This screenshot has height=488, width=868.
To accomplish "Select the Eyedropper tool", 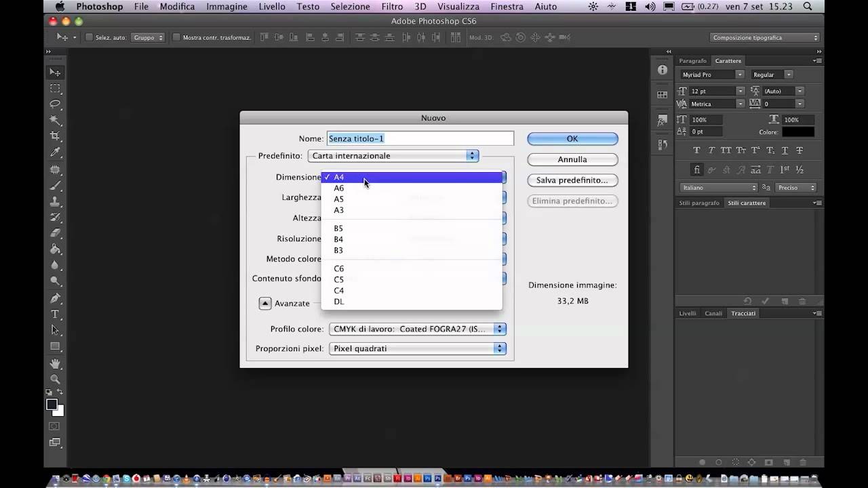I will 56,152.
